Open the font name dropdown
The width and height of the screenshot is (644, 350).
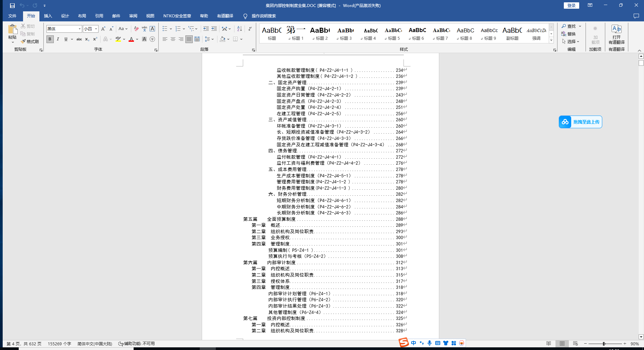(79, 29)
